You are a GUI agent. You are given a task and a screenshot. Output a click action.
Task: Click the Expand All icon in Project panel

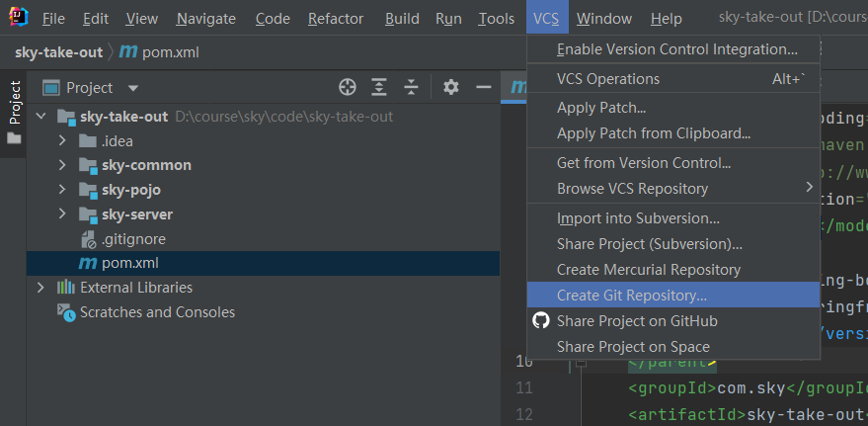[x=378, y=87]
